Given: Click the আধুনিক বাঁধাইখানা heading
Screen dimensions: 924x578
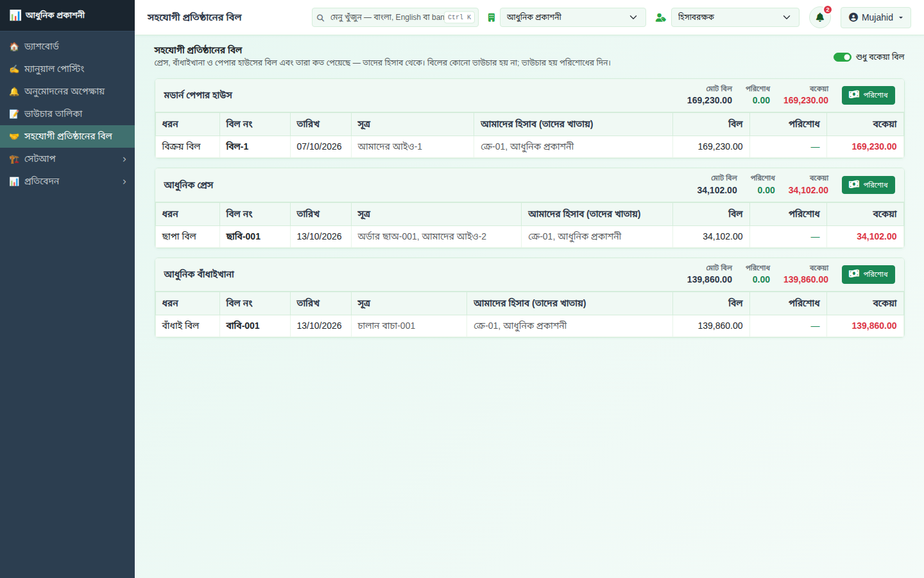Looking at the screenshot, I should (x=198, y=274).
